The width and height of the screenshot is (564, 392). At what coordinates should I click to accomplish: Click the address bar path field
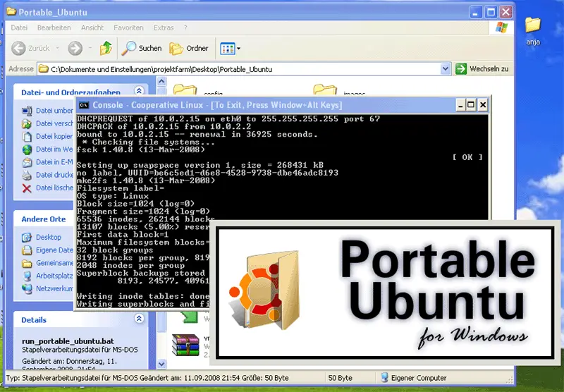(x=239, y=69)
